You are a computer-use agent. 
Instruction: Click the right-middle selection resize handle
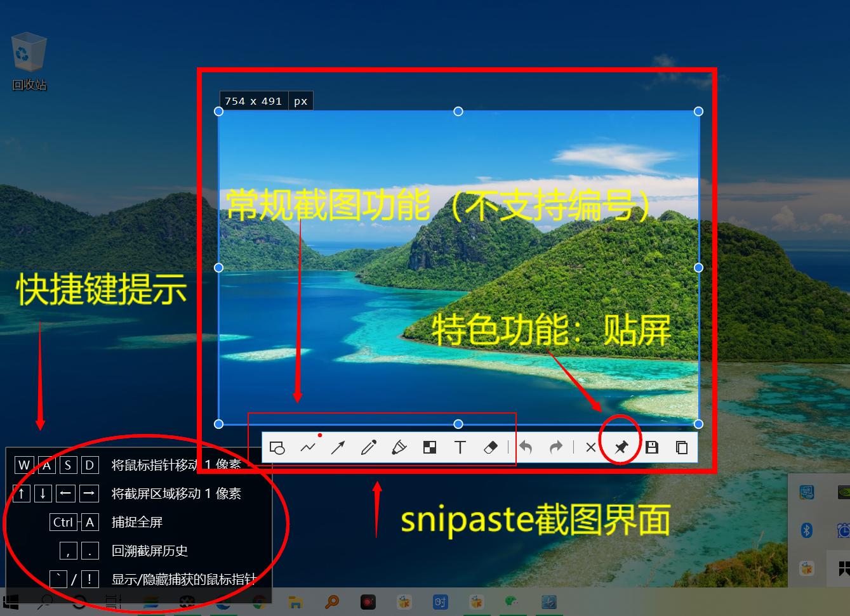tap(698, 268)
